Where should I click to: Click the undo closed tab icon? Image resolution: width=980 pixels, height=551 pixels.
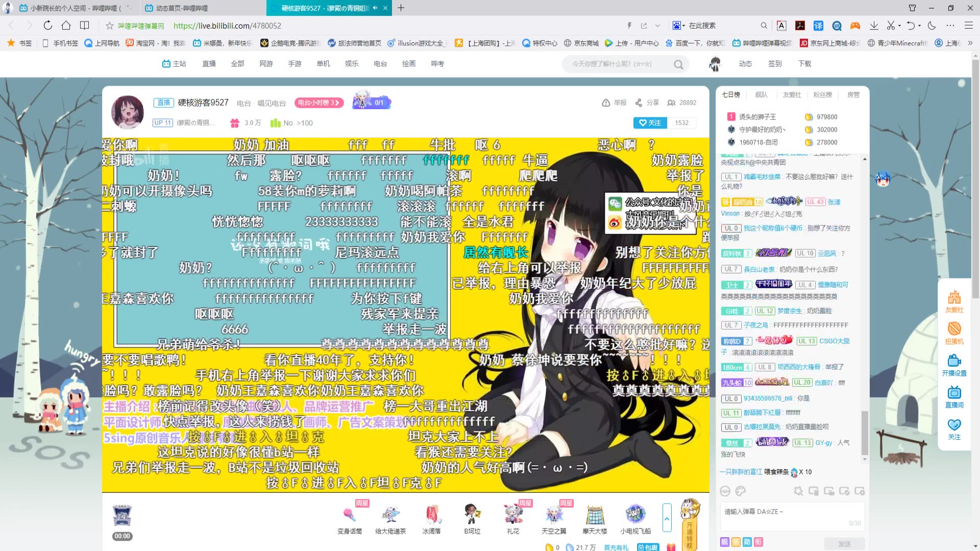pos(911,26)
